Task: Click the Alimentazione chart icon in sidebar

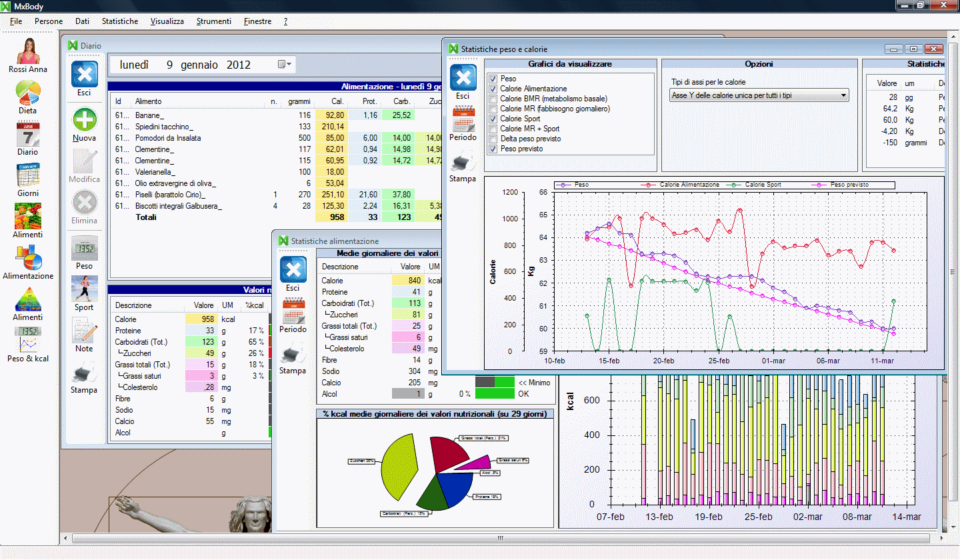Action: point(27,258)
